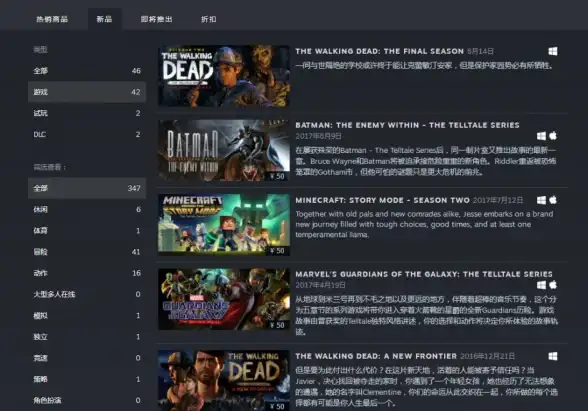Filter by 冒险 genre

click(87, 252)
